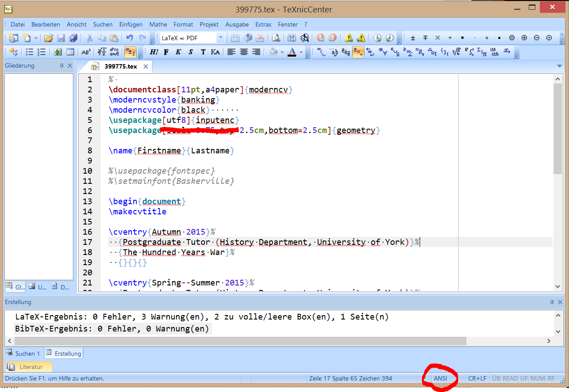The image size is (569, 392).
Task: Click the Paste clipboard icon
Action: point(114,38)
